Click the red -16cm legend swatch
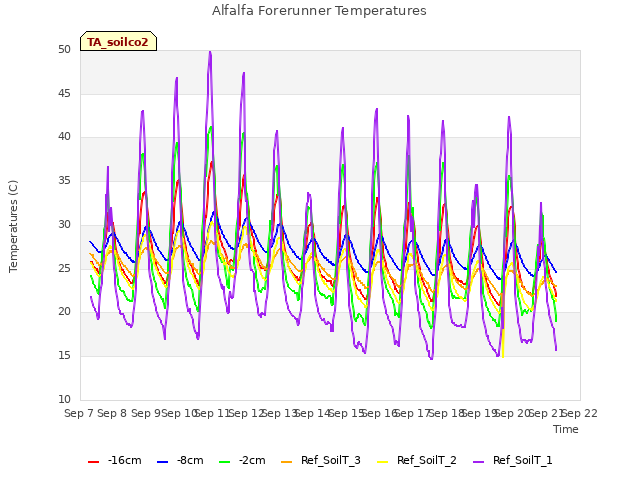The width and height of the screenshot is (640, 480). (x=93, y=462)
